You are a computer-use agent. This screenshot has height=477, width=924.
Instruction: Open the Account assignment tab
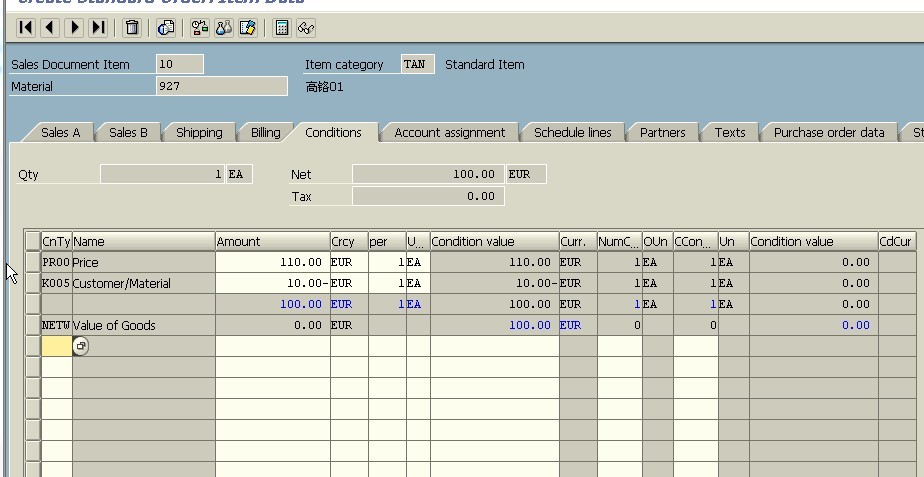[450, 133]
